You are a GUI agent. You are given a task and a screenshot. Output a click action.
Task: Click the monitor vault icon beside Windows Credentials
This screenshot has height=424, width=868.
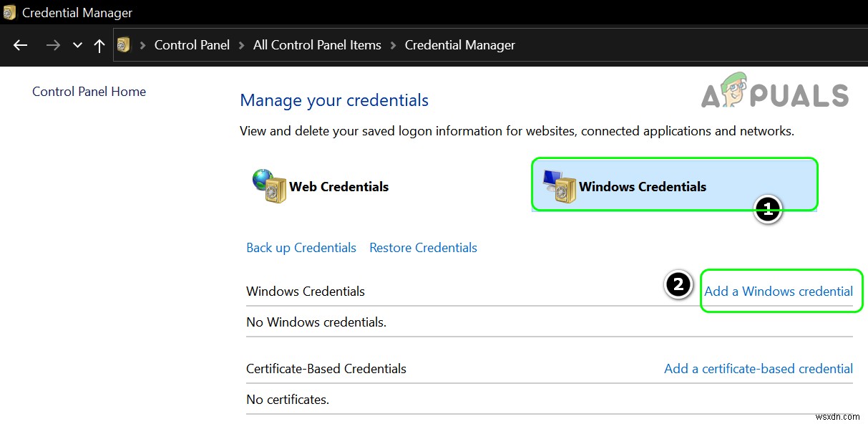tap(559, 186)
